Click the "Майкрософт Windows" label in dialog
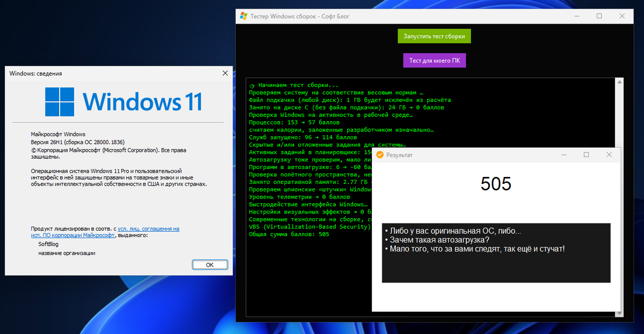The height and width of the screenshot is (334, 644). pos(58,134)
